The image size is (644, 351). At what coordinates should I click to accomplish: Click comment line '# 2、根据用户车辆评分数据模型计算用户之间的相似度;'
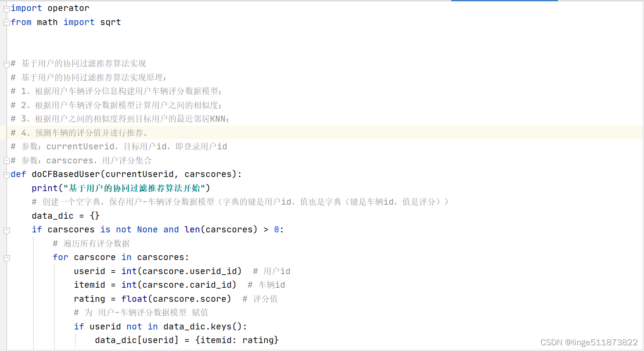click(117, 105)
